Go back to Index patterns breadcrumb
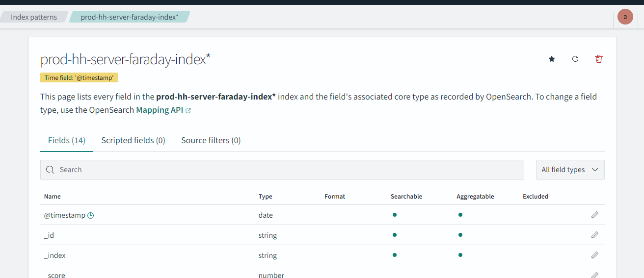This screenshot has width=644, height=278. pos(33,17)
